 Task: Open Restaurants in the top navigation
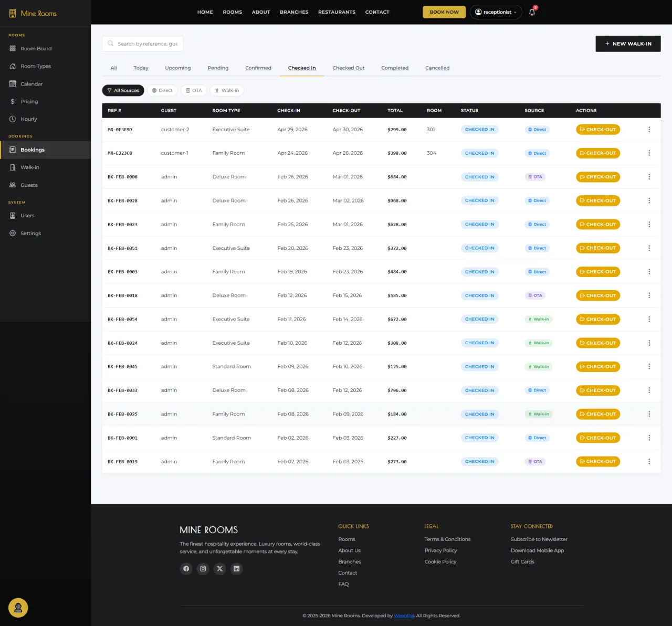point(337,12)
